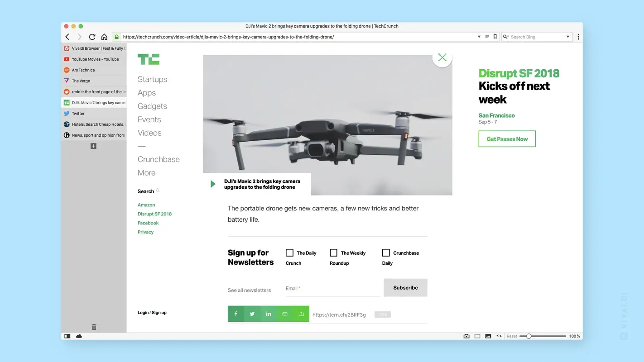Adjust the page zoom slider

(529, 336)
